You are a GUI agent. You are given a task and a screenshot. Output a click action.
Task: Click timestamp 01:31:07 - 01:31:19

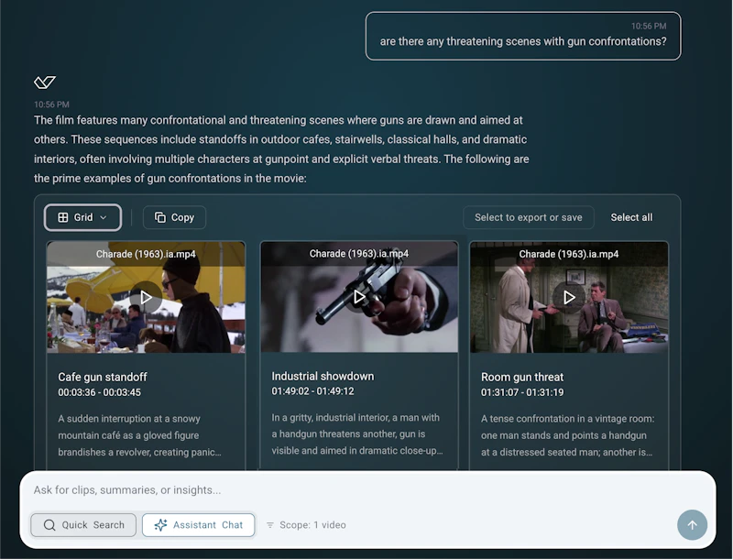(x=522, y=392)
